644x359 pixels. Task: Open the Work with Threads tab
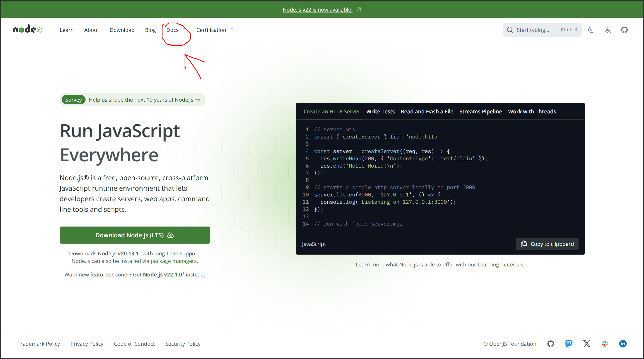532,111
